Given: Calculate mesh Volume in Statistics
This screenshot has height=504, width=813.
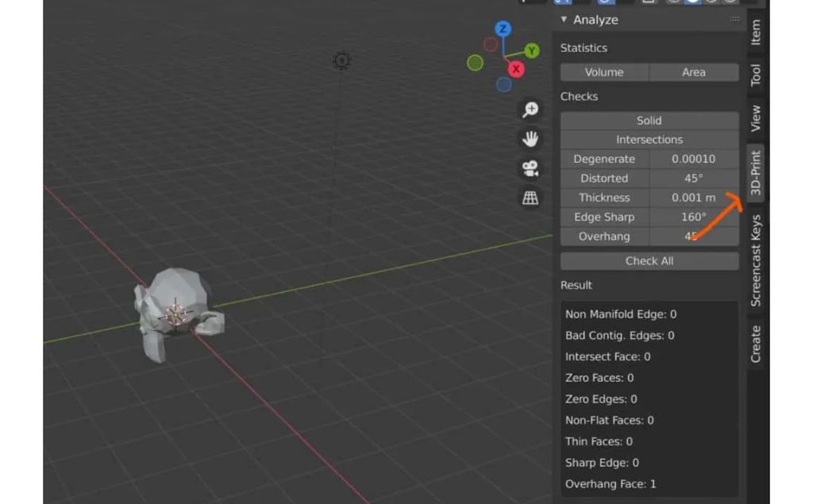Looking at the screenshot, I should coord(604,72).
